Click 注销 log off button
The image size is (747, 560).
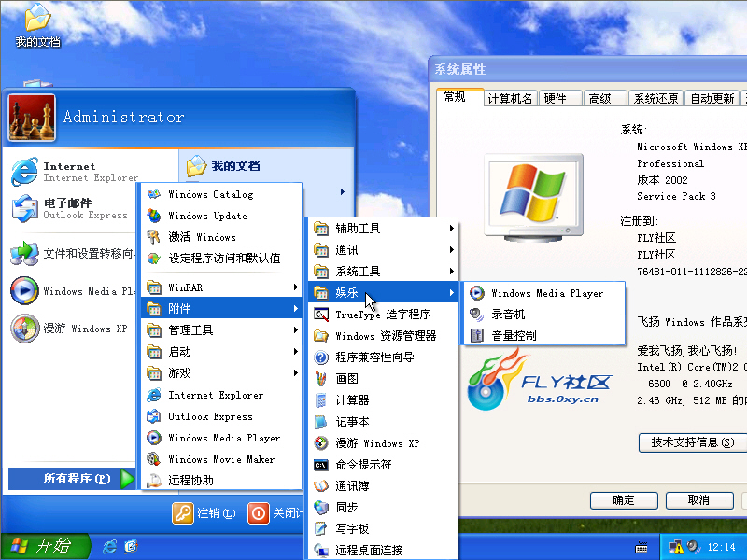coord(204,513)
